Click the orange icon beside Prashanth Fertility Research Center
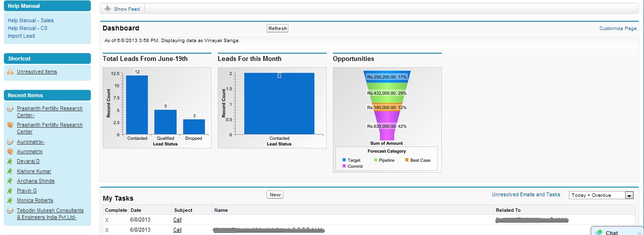Screen dimensions: 644x235 (10, 125)
